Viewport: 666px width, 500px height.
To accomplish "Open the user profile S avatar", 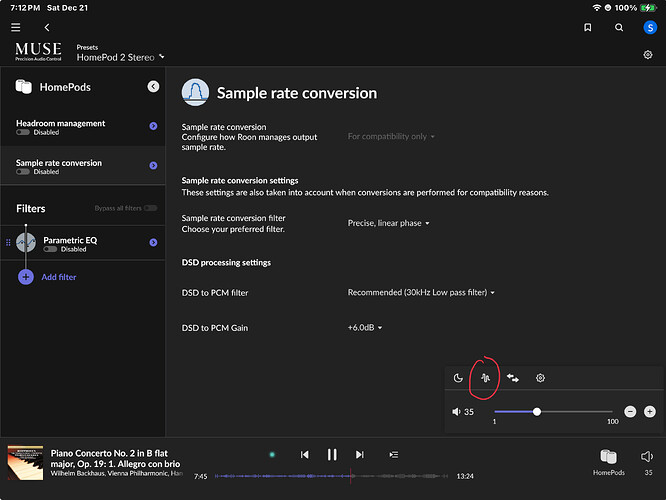I will tap(650, 28).
